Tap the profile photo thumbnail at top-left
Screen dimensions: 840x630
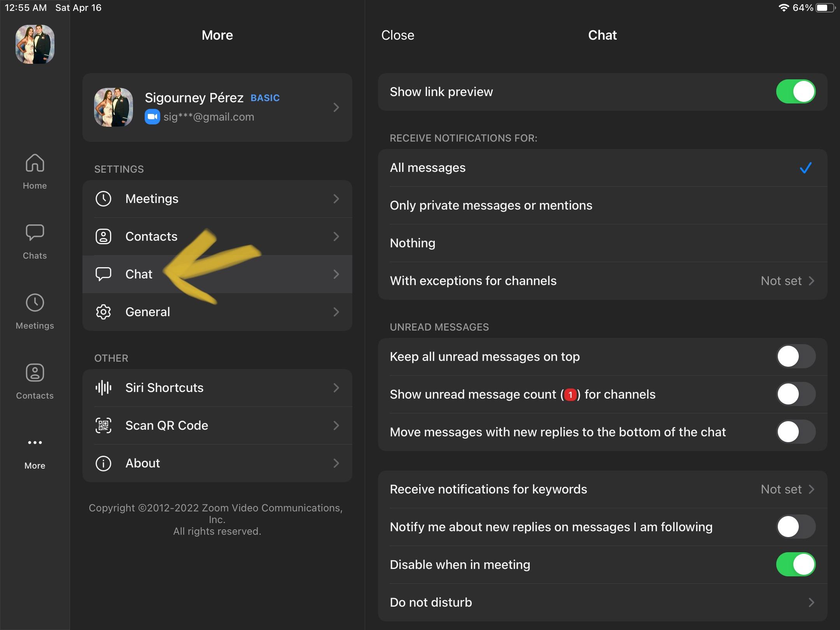(35, 44)
